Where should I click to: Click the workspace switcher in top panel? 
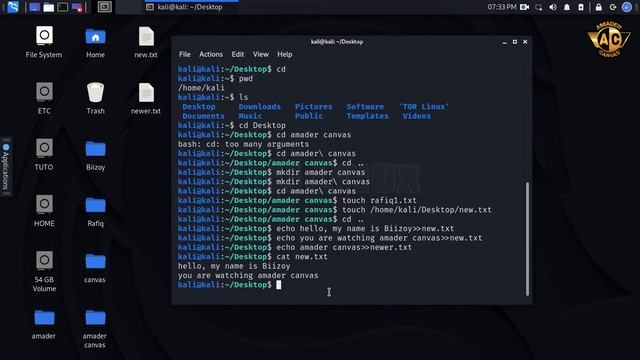pos(104,7)
